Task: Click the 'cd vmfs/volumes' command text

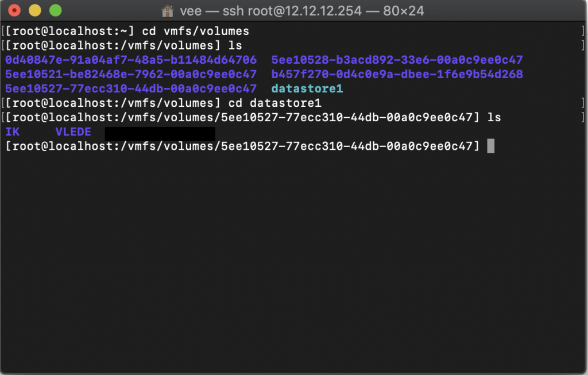Action: pyautogui.click(x=195, y=31)
